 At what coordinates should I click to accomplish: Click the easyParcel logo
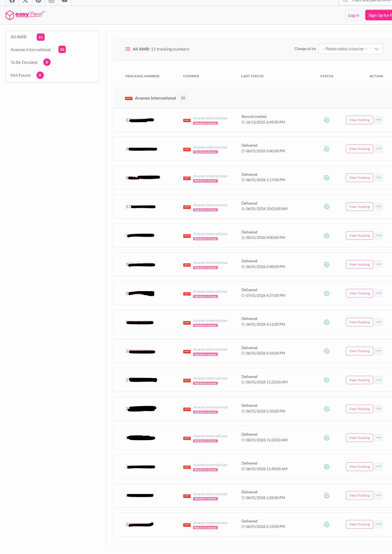pos(25,15)
